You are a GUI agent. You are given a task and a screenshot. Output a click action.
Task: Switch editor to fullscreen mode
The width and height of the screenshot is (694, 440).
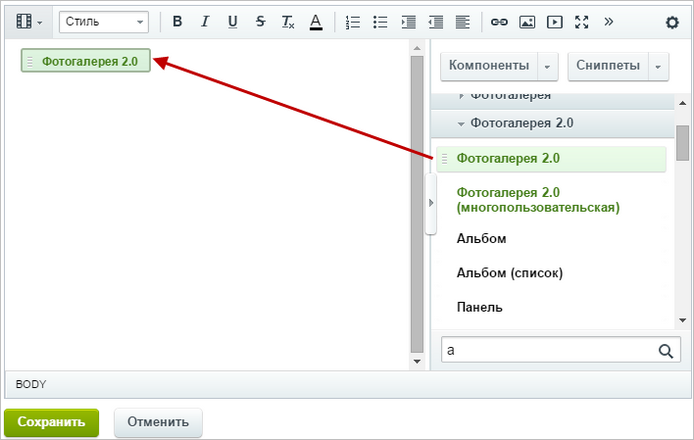click(x=582, y=22)
